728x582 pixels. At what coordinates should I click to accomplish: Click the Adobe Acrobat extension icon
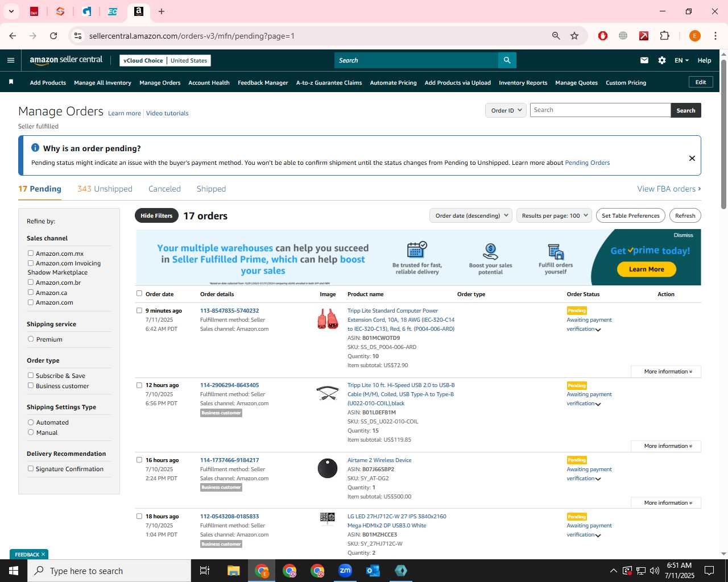pyautogui.click(x=644, y=36)
